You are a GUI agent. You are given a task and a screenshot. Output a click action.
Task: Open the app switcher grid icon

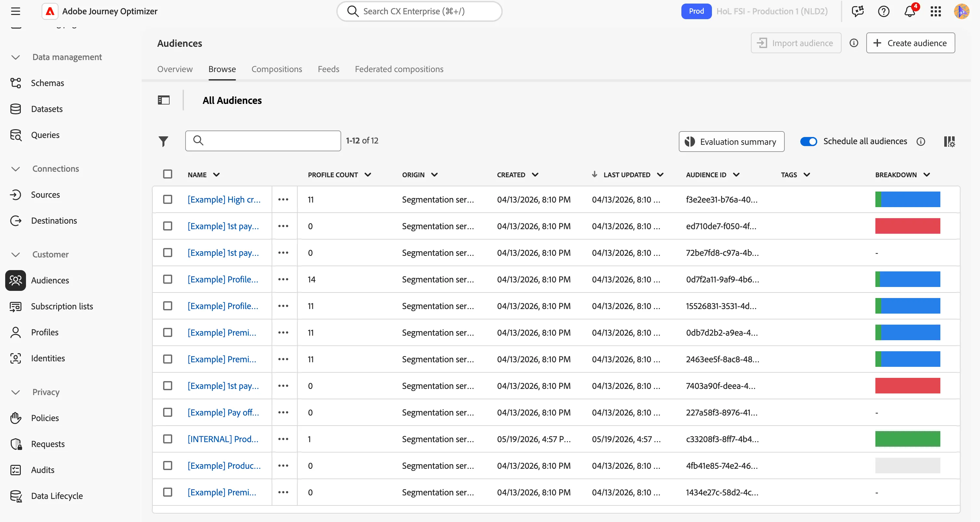[935, 11]
